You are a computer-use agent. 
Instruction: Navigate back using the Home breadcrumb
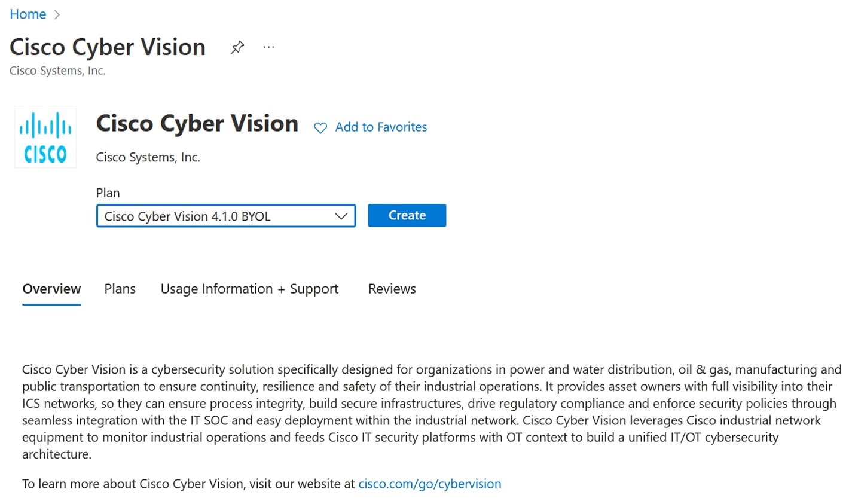coord(28,14)
